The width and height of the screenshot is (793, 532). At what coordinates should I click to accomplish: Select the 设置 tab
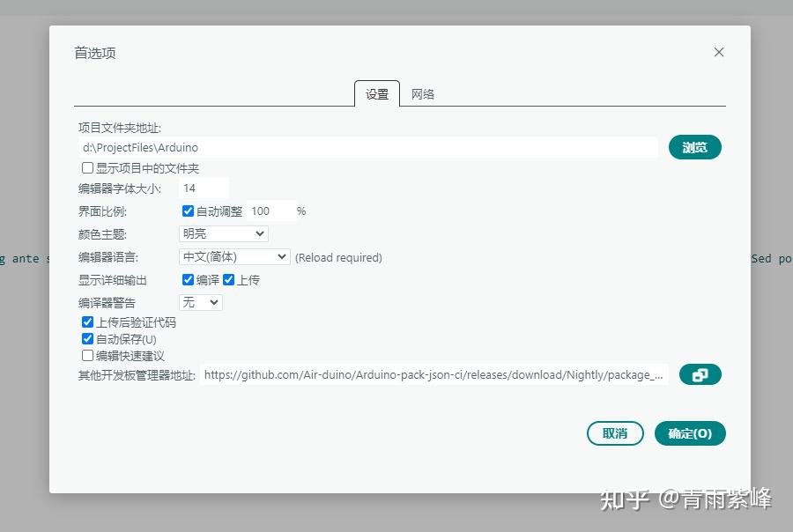point(376,93)
